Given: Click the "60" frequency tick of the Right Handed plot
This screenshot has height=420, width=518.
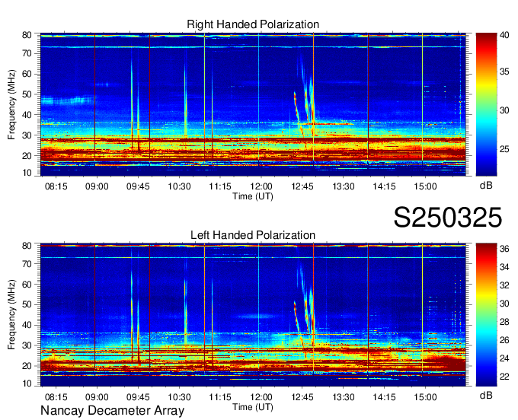Looking at the screenshot, I should (x=27, y=74).
